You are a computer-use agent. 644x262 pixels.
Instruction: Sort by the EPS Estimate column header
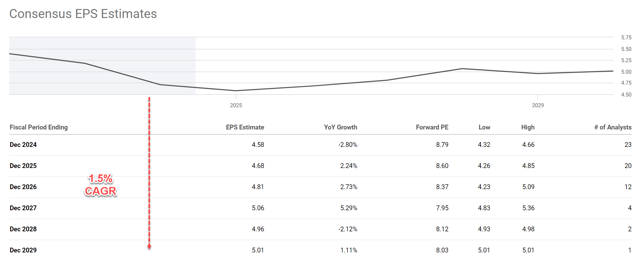[x=245, y=127]
